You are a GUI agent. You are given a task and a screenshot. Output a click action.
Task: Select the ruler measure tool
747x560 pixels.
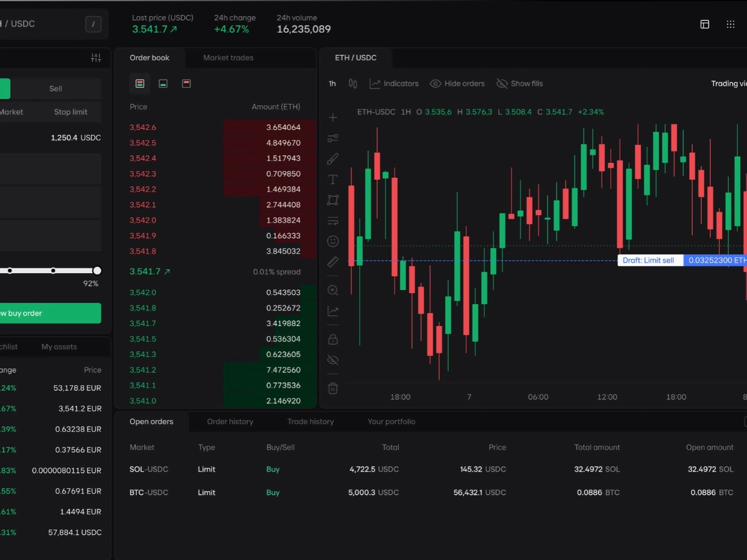coord(333,262)
